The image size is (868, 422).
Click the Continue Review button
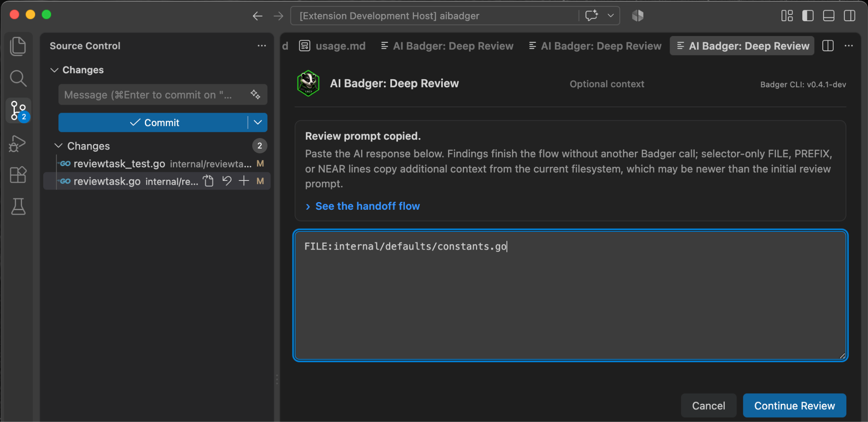point(794,405)
